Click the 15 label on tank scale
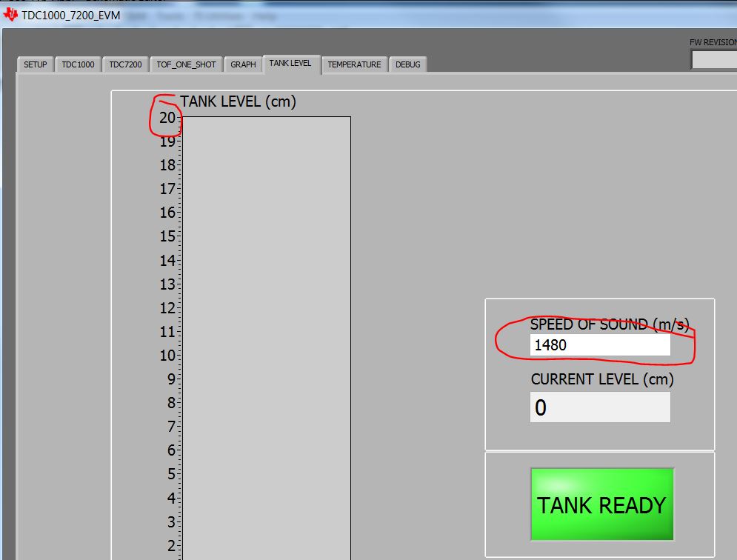This screenshot has height=560, width=737. click(167, 236)
